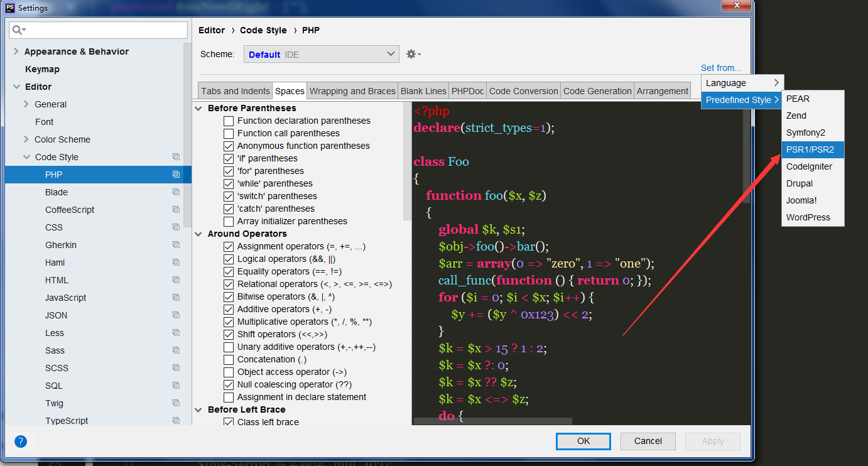
Task: Click the copy icon beside JSON
Action: (176, 315)
